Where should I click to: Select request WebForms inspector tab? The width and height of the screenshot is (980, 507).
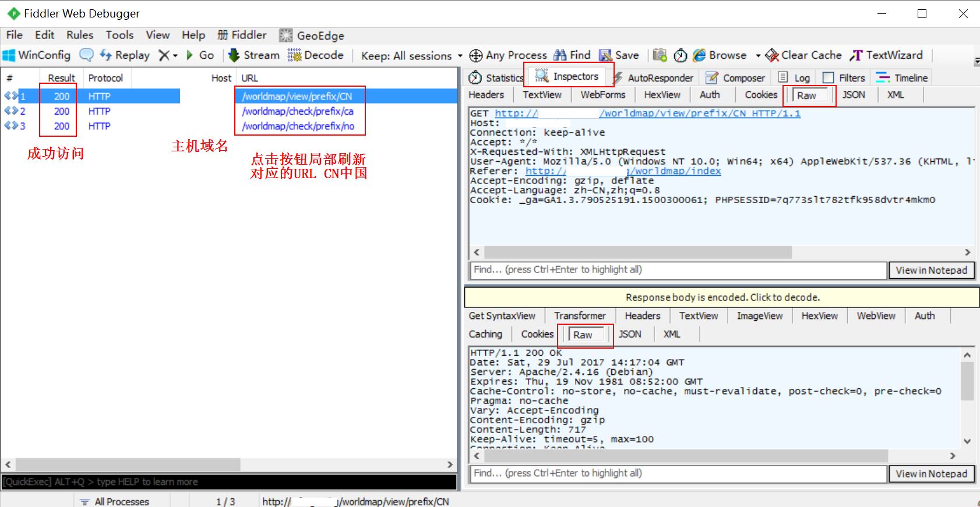coord(602,95)
